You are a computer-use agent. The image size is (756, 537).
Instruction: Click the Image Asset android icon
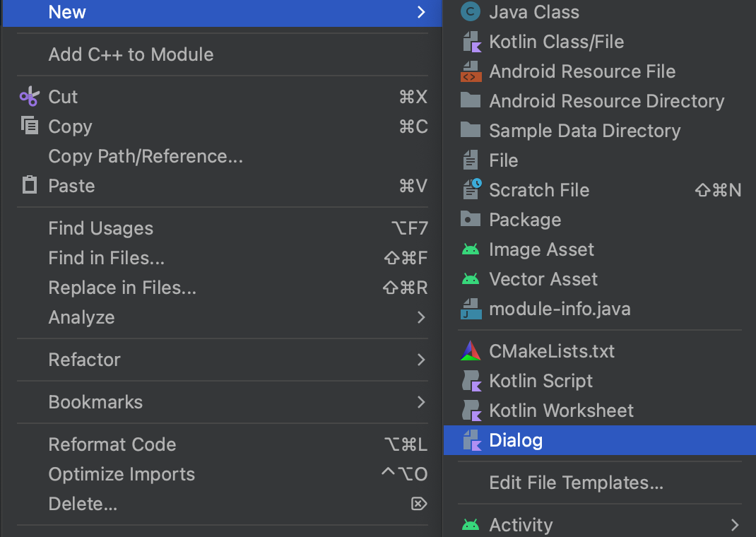(471, 249)
